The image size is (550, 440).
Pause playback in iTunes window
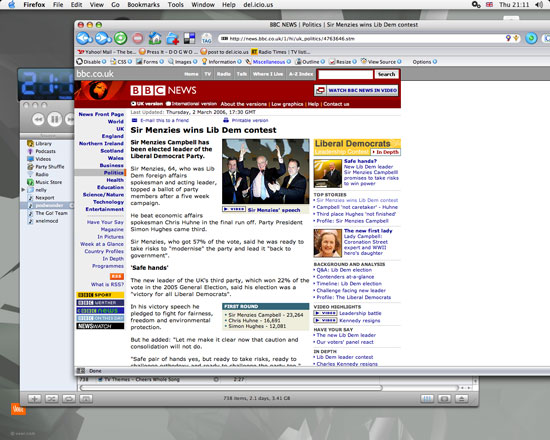54,120
